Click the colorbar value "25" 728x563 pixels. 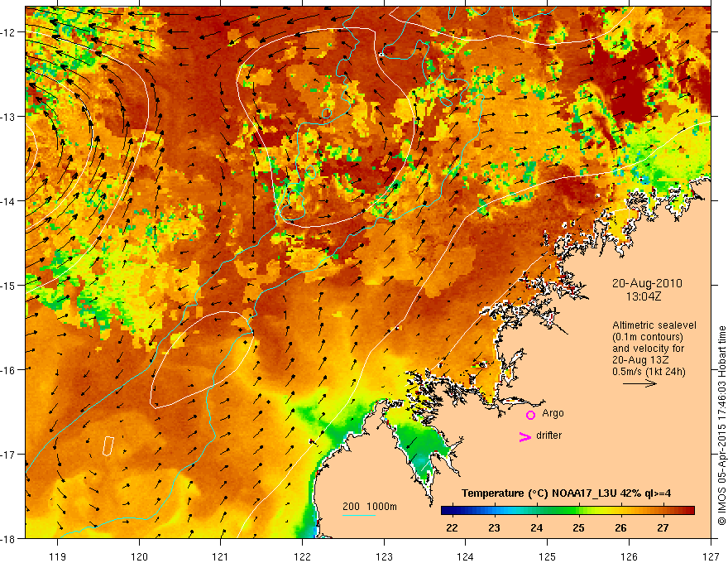[x=578, y=528]
